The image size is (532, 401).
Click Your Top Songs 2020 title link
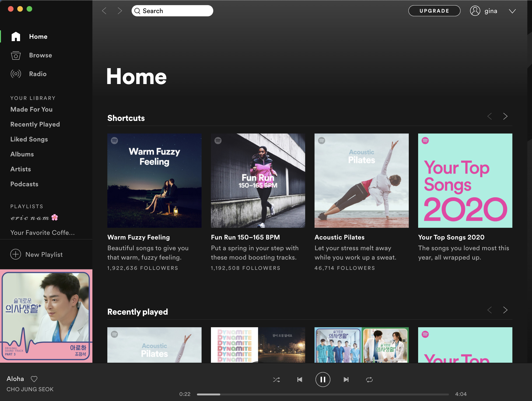[x=451, y=237]
